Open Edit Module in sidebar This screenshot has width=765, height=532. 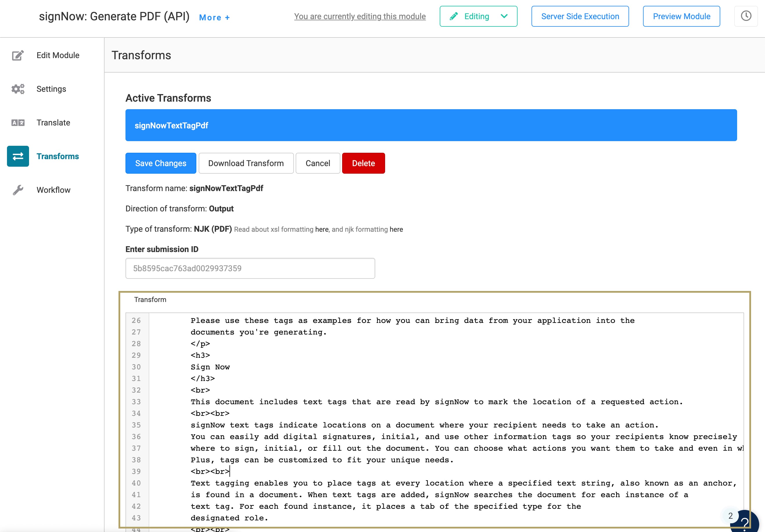[x=58, y=55]
